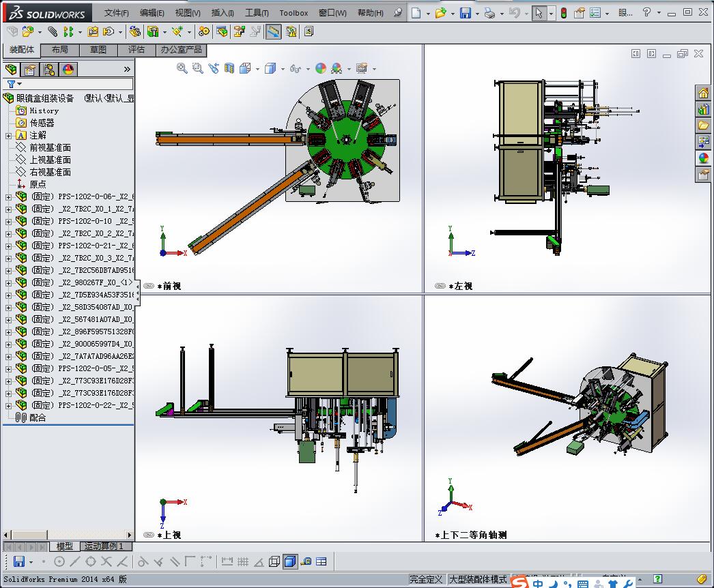714x588 pixels.
Task: Click the Insert Components toolbar icon
Action: 28,31
